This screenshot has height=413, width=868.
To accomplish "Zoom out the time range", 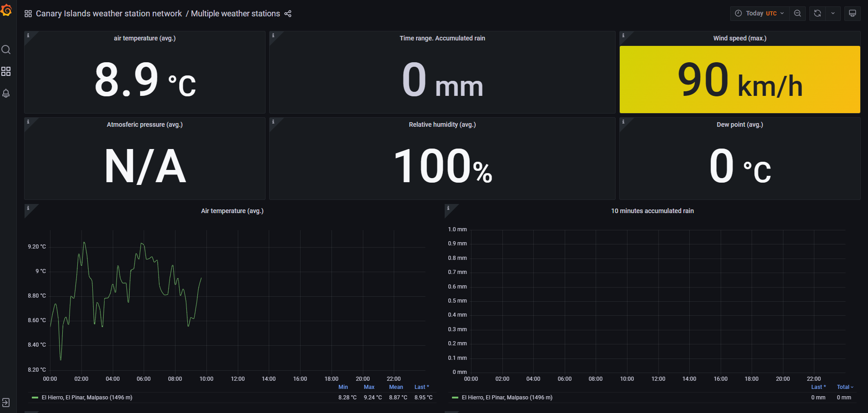I will (x=798, y=13).
